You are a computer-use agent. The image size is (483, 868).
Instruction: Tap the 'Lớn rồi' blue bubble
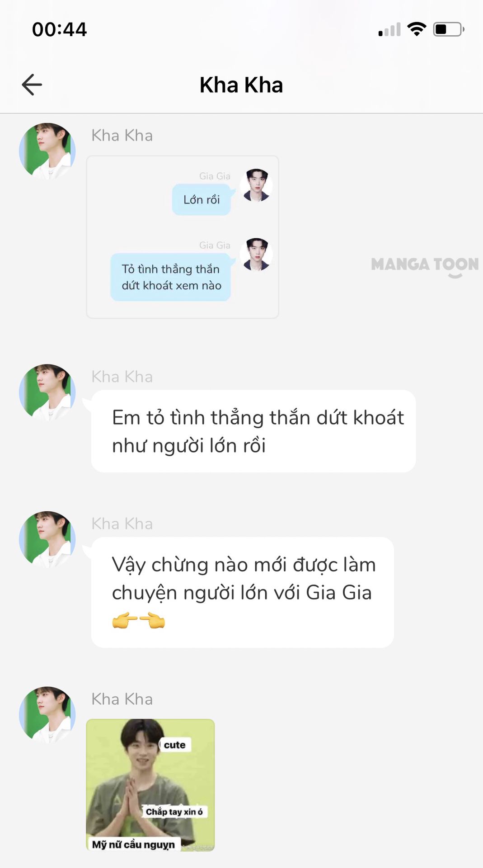point(202,199)
